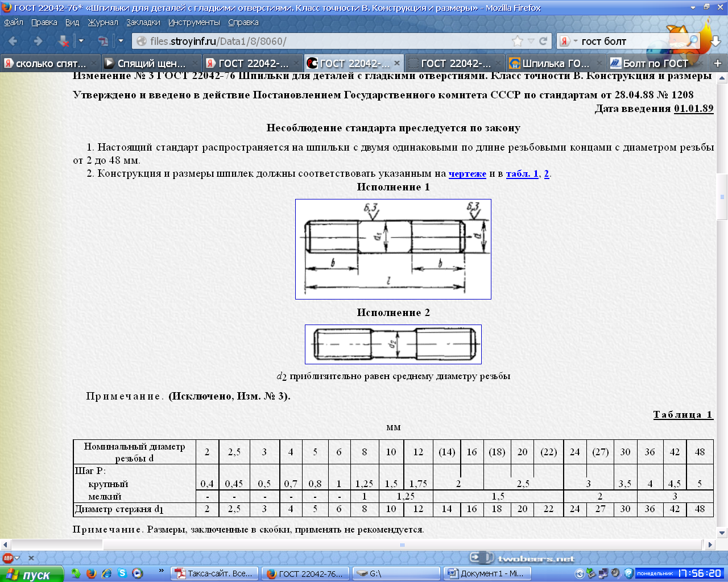Switch to 'Документ1 - Mi...' Word taskbar button

click(486, 573)
